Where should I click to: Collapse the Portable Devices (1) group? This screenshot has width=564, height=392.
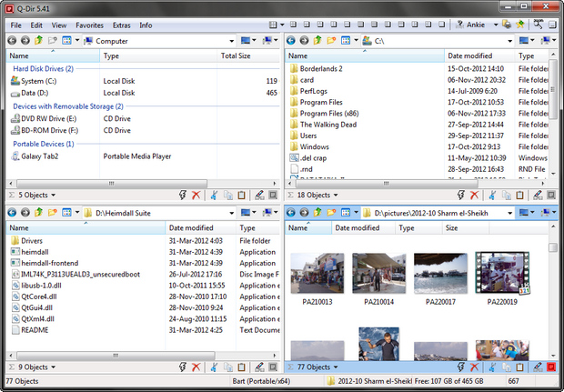44,144
